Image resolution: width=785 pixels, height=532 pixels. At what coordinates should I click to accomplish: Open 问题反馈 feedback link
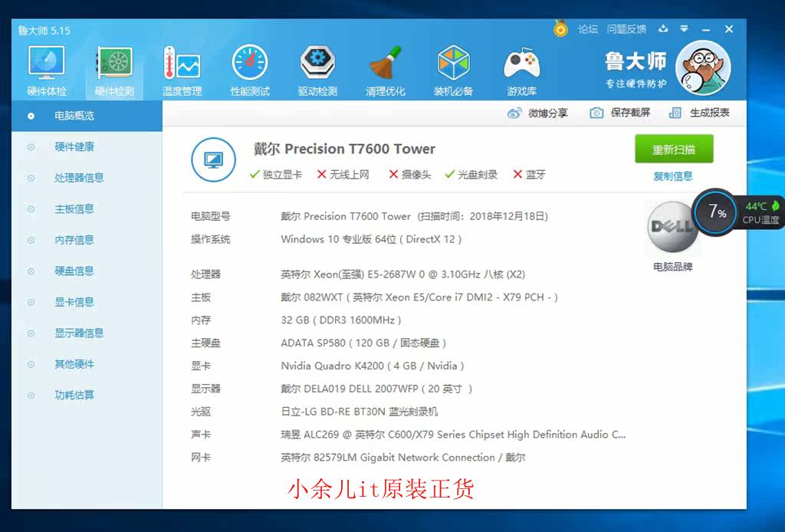627,29
